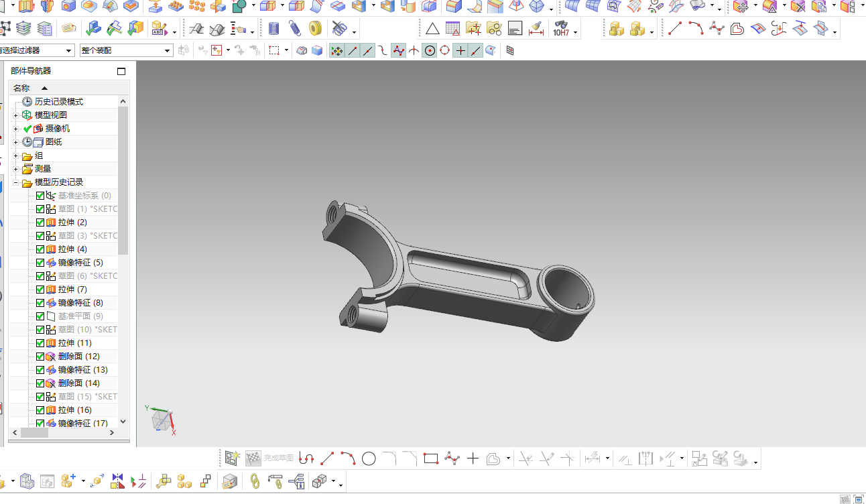Select the 镜像特征 (13) feature
Screen dimensions: 866x504
pos(82,370)
